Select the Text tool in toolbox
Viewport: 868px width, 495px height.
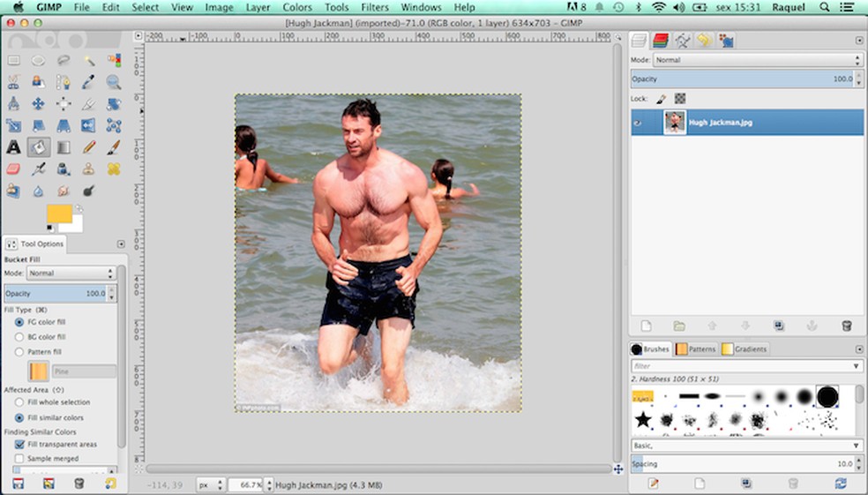[13, 147]
